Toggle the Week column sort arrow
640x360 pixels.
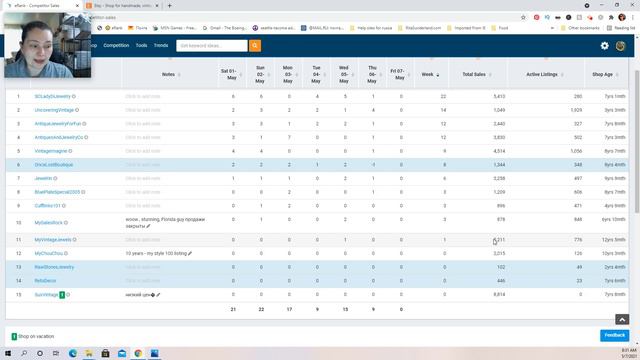click(438, 75)
